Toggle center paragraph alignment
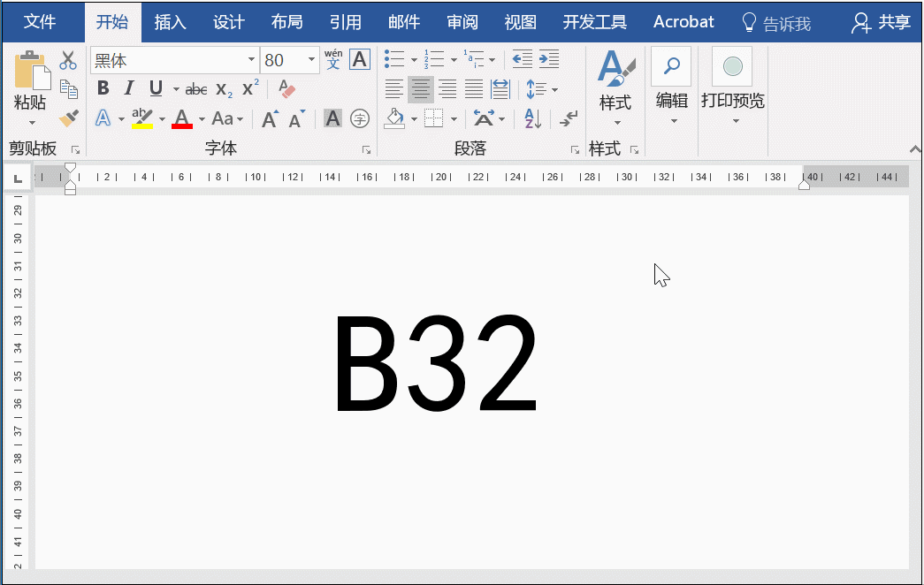 click(x=420, y=88)
